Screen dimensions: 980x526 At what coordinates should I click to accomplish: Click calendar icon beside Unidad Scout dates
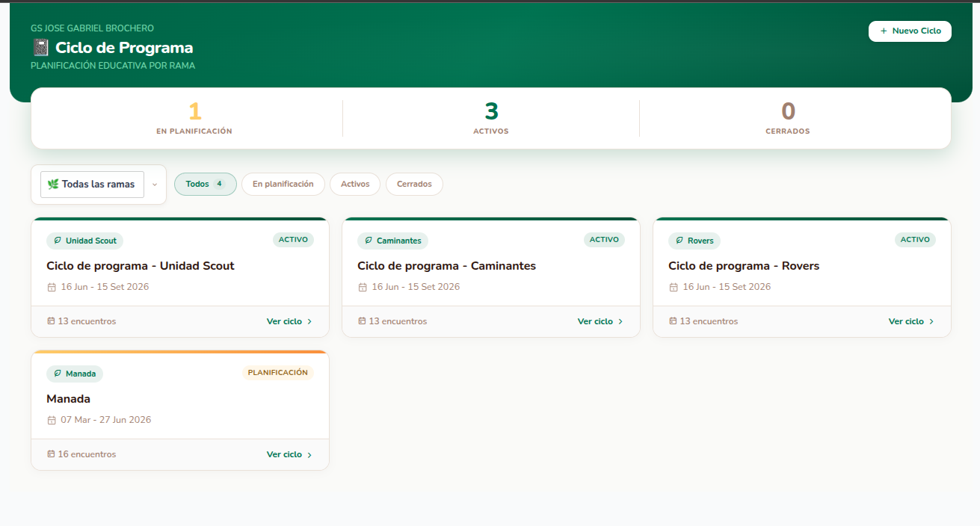click(52, 287)
